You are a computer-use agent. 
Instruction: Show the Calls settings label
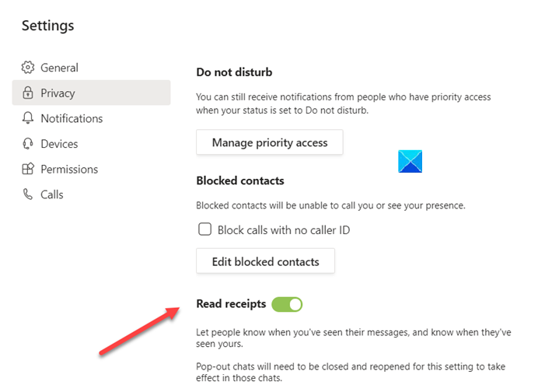click(52, 194)
